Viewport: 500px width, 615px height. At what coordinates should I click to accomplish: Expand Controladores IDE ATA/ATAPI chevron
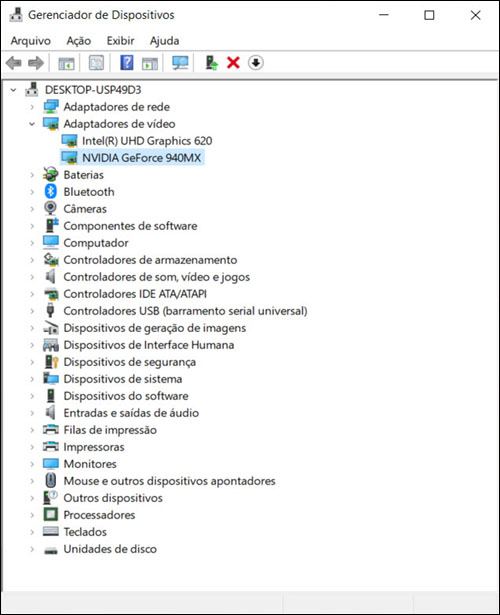tap(32, 294)
